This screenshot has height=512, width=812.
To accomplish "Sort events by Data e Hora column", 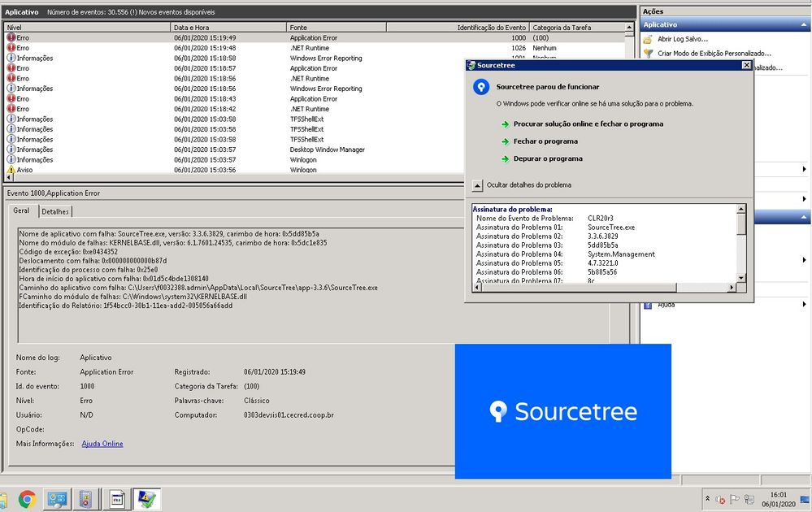I will click(228, 28).
